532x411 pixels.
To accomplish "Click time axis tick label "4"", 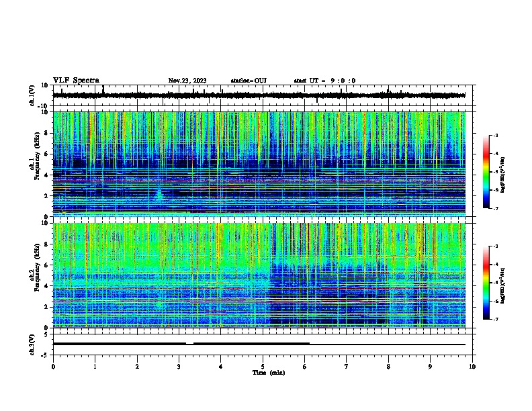I will [221, 367].
